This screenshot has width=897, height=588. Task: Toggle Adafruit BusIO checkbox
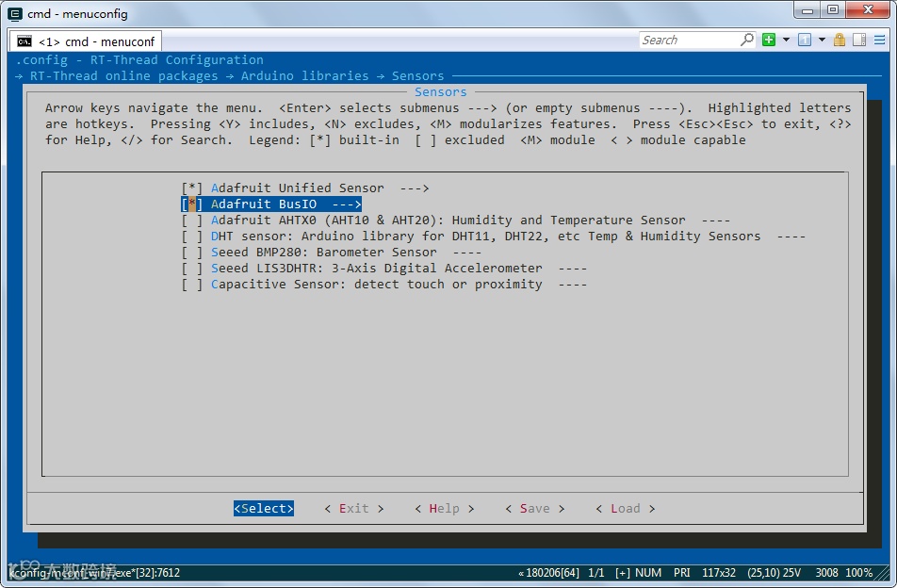191,204
